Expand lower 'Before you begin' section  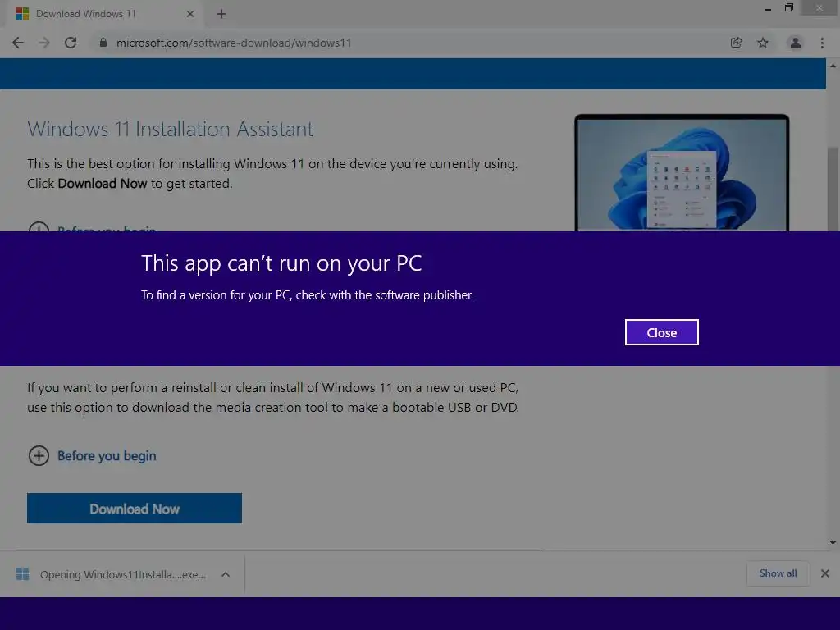coord(92,456)
